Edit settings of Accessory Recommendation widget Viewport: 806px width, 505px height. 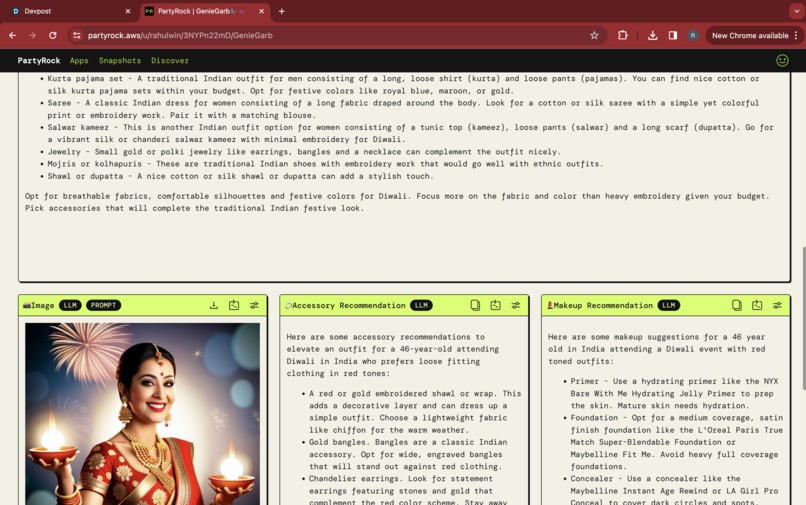(516, 305)
